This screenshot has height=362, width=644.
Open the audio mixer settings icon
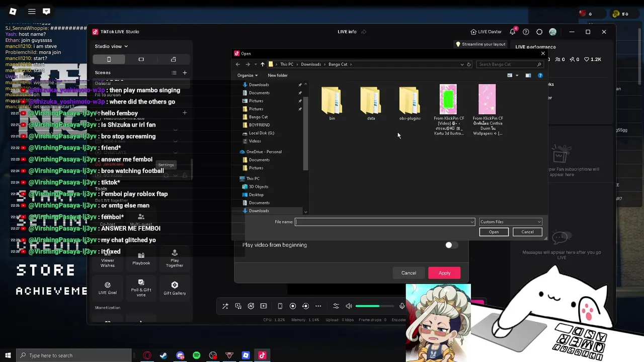[x=336, y=306]
